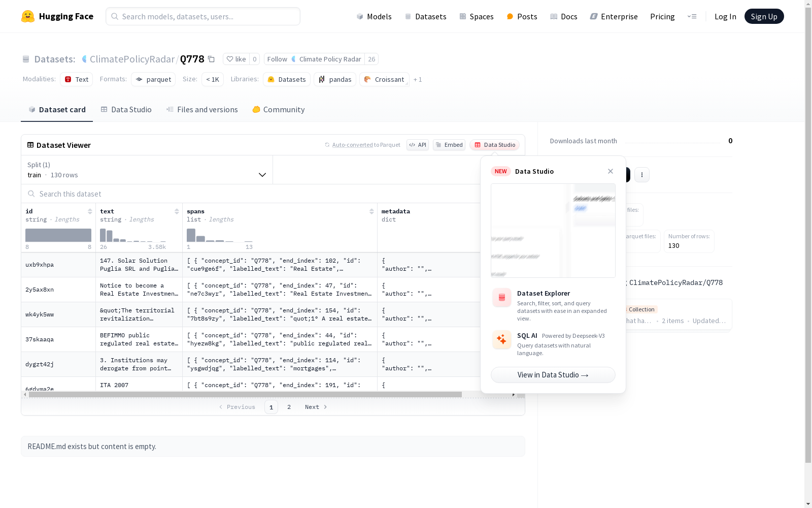This screenshot has width=812, height=508.
Task: Go to page 2 of the table
Action: point(289,407)
